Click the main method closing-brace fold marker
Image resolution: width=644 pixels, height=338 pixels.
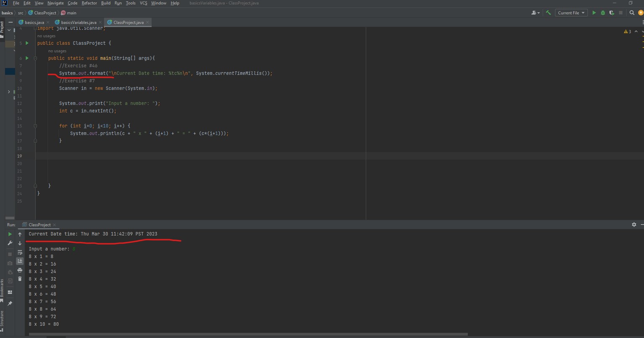pos(35,186)
